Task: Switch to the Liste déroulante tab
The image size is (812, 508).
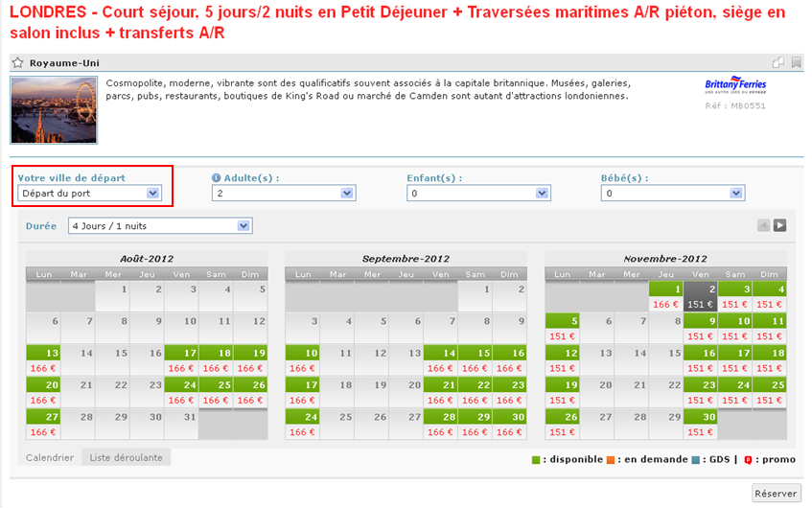Action: click(127, 457)
